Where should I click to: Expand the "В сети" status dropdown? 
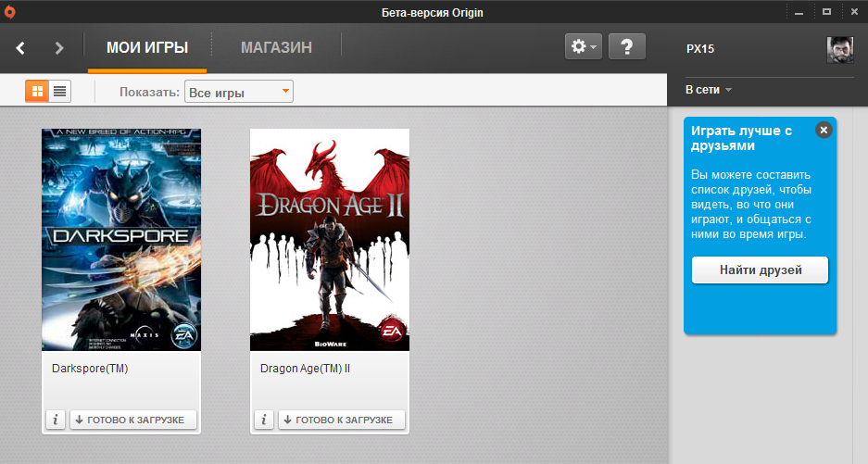(x=709, y=90)
